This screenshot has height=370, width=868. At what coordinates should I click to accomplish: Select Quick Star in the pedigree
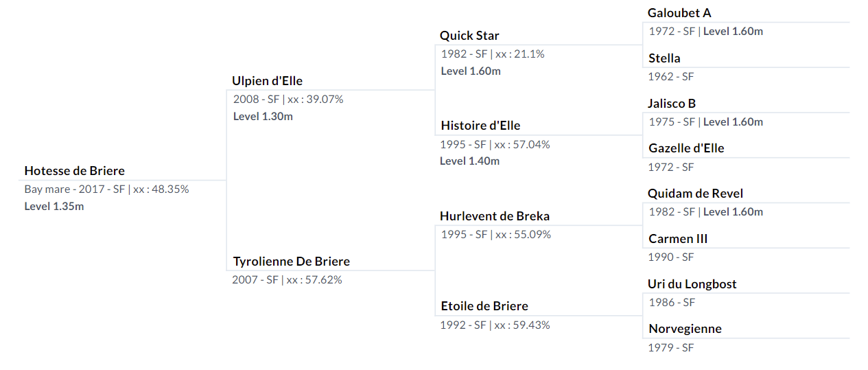[469, 36]
